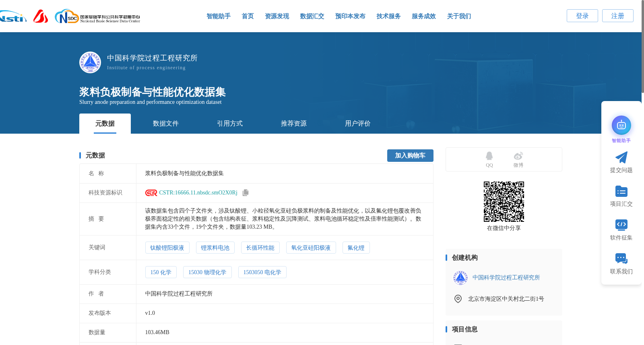Click the version value v1.0
Viewport: 644px width, 345px height.
(x=150, y=313)
